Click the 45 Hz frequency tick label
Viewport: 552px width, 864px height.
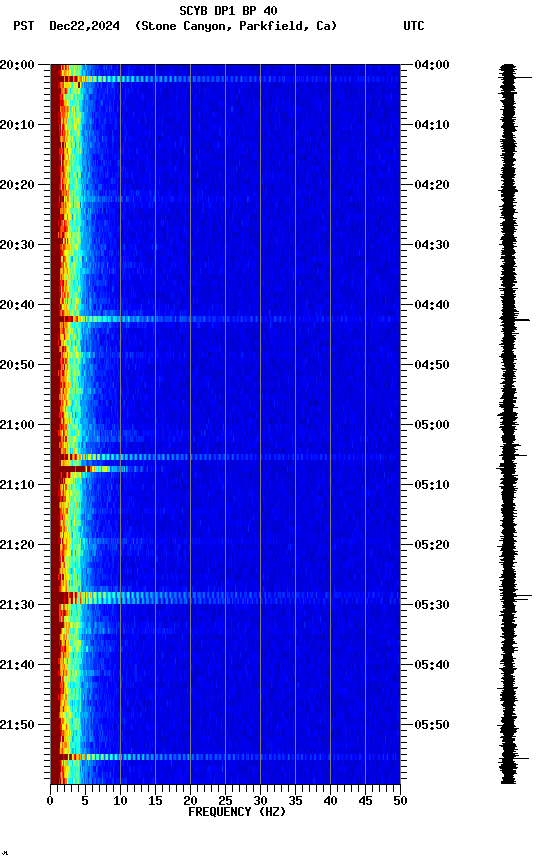(x=365, y=801)
